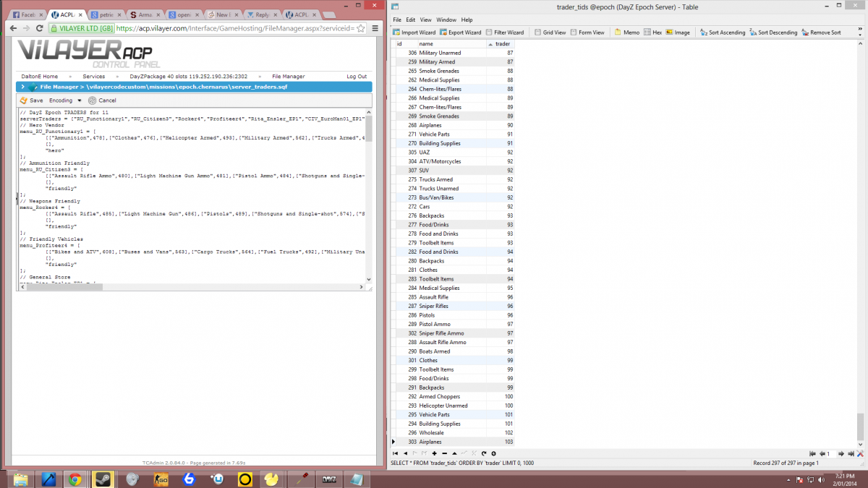Show the Memo pane
Viewport: 868px width, 488px height.
(x=626, y=33)
